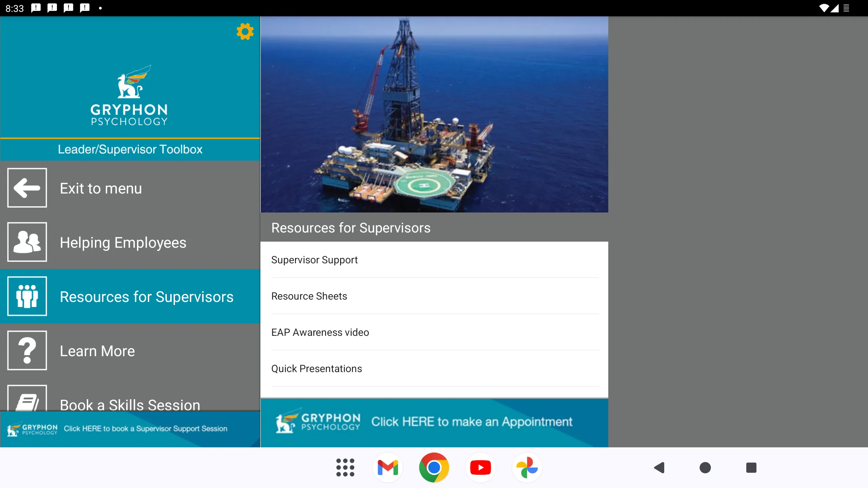
Task: Select the Helping Employees group icon
Action: point(27,241)
